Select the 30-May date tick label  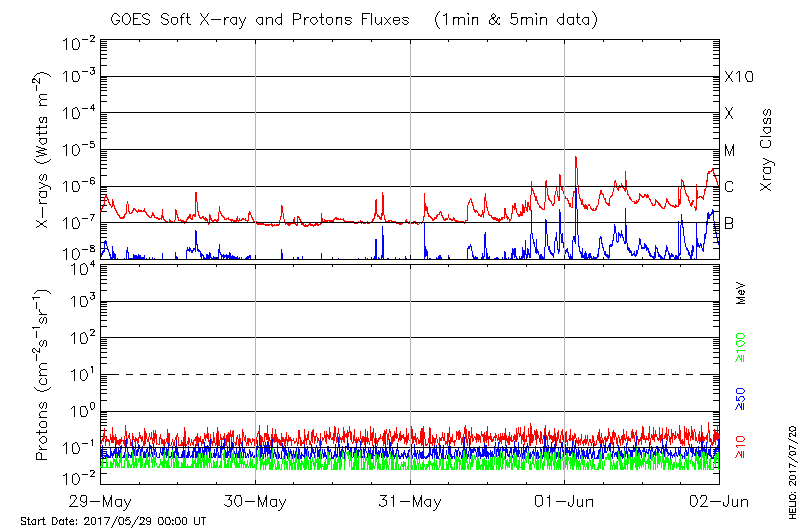pos(255,500)
